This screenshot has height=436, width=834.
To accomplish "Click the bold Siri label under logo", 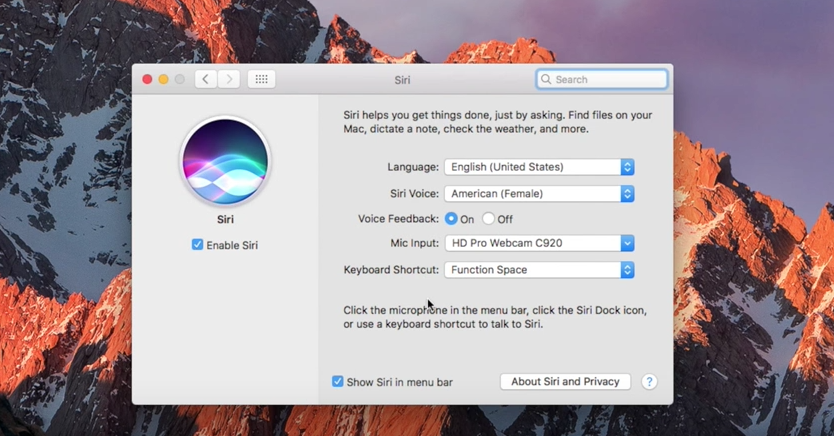I will [x=225, y=219].
